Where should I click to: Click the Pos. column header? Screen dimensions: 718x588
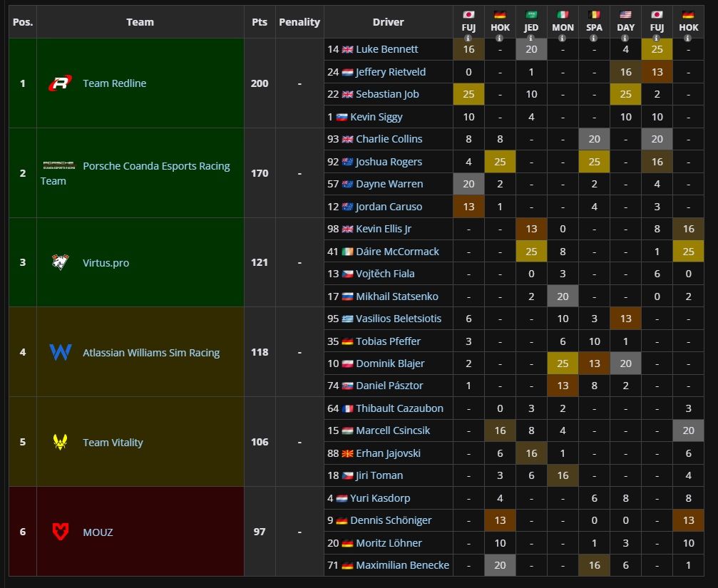(23, 22)
